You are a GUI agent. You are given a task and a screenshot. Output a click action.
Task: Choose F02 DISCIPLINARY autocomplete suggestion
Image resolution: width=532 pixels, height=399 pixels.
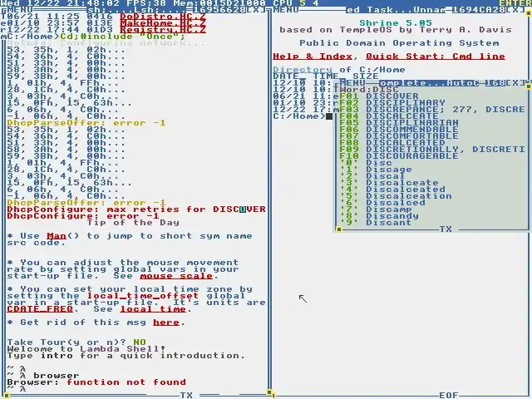tap(392, 103)
